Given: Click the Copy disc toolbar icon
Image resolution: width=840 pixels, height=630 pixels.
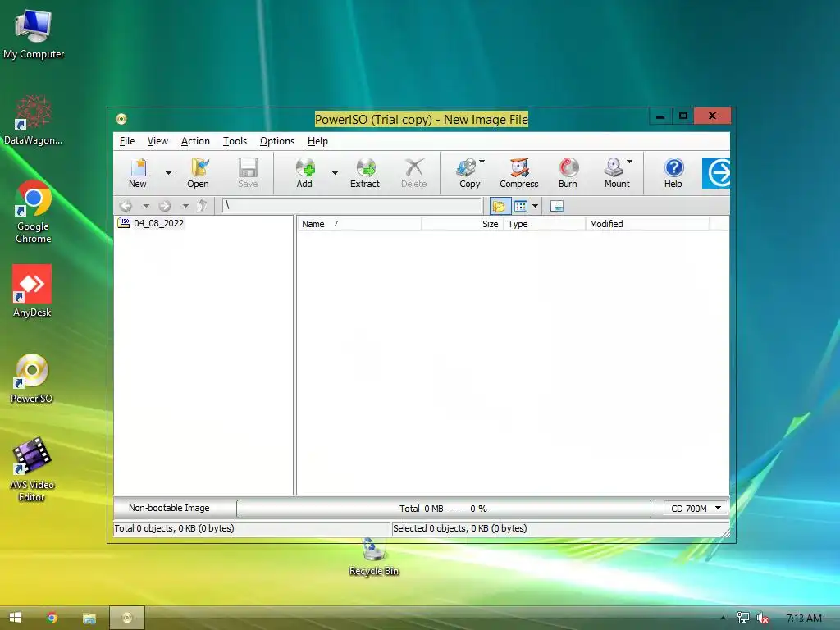Looking at the screenshot, I should point(467,172).
